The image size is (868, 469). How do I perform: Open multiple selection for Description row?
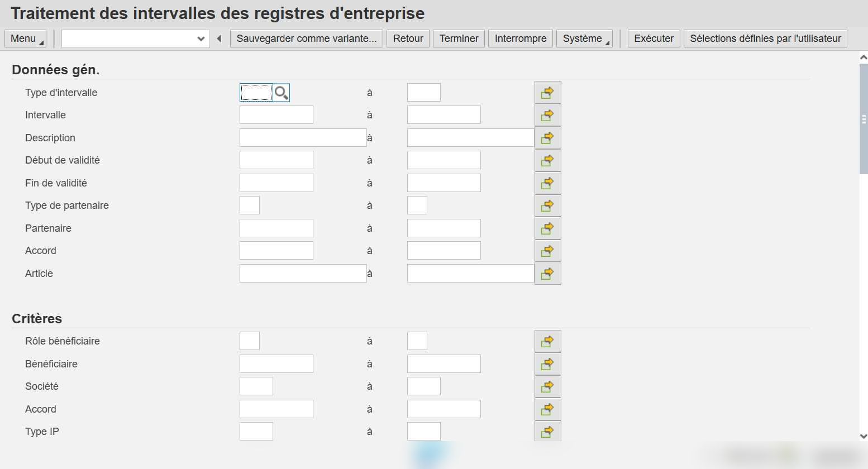coord(547,137)
